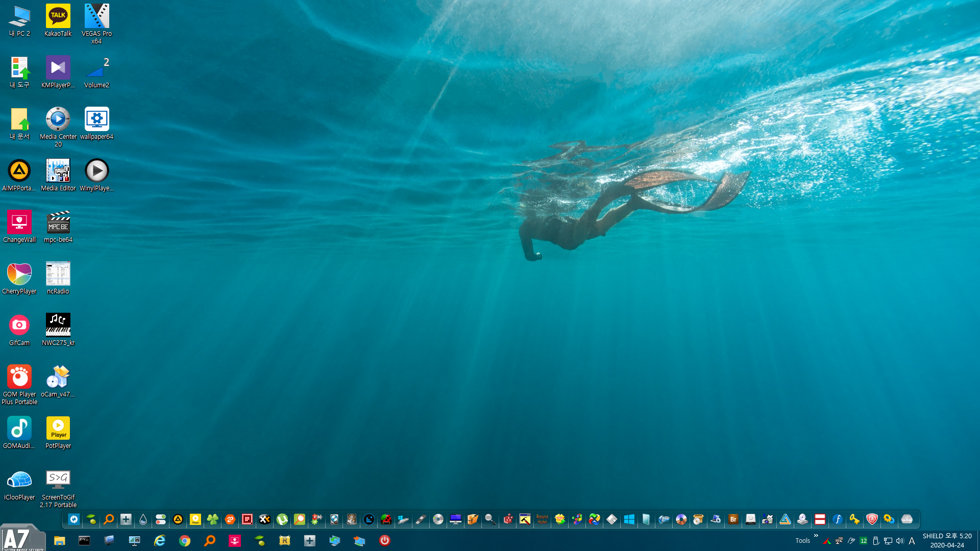Expand the Tools toolbar chevron
Image resolution: width=980 pixels, height=551 pixels.
click(x=816, y=536)
